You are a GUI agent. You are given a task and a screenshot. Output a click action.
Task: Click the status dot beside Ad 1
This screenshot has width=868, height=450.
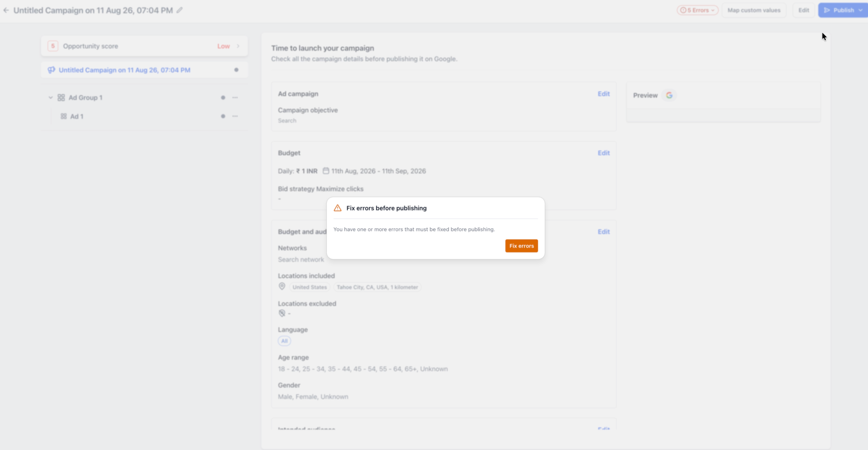(223, 116)
